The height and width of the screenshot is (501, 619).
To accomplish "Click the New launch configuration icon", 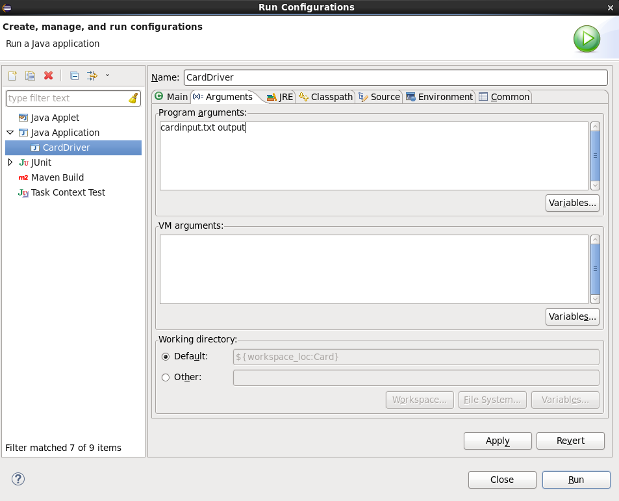I will click(12, 75).
